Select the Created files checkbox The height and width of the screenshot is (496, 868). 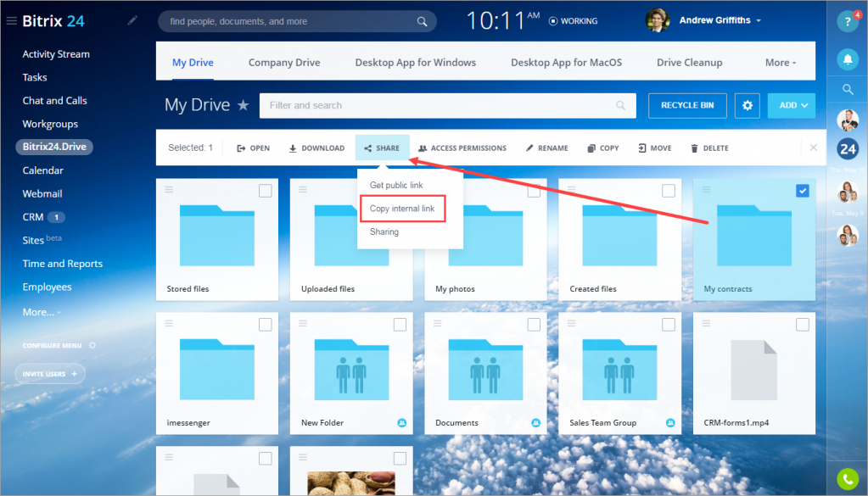[668, 191]
